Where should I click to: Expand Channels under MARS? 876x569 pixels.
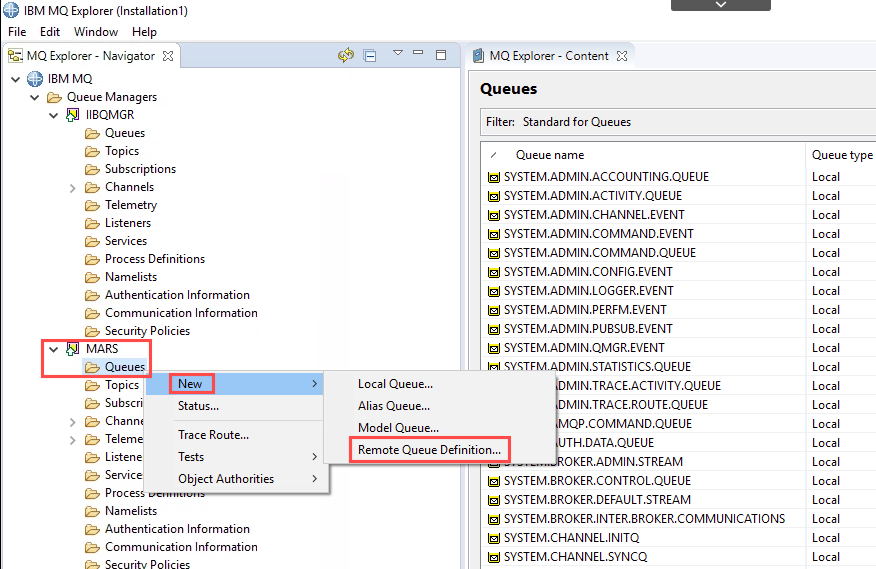click(73, 421)
